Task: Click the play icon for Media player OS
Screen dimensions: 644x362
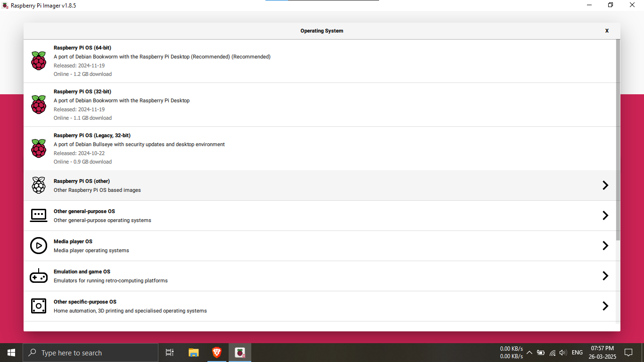Action: tap(39, 246)
